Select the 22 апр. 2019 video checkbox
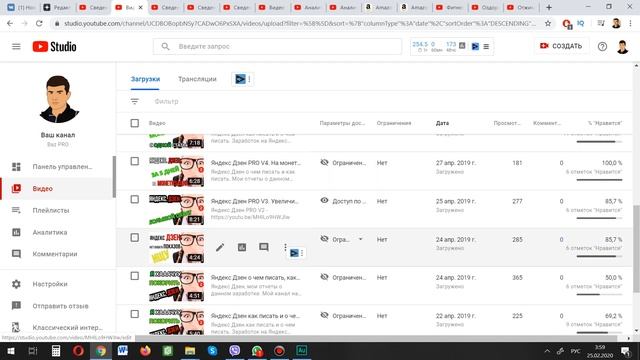 pos(135,314)
